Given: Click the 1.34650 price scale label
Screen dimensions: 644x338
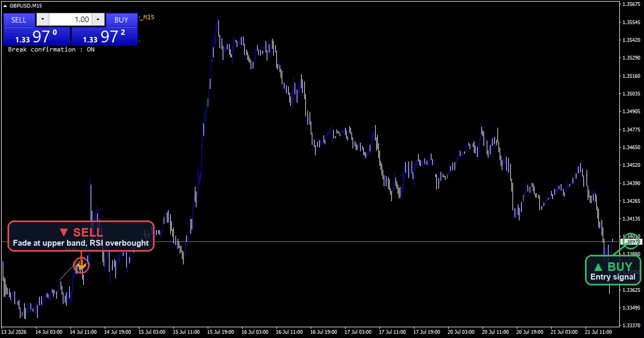Looking at the screenshot, I should pyautogui.click(x=632, y=147).
